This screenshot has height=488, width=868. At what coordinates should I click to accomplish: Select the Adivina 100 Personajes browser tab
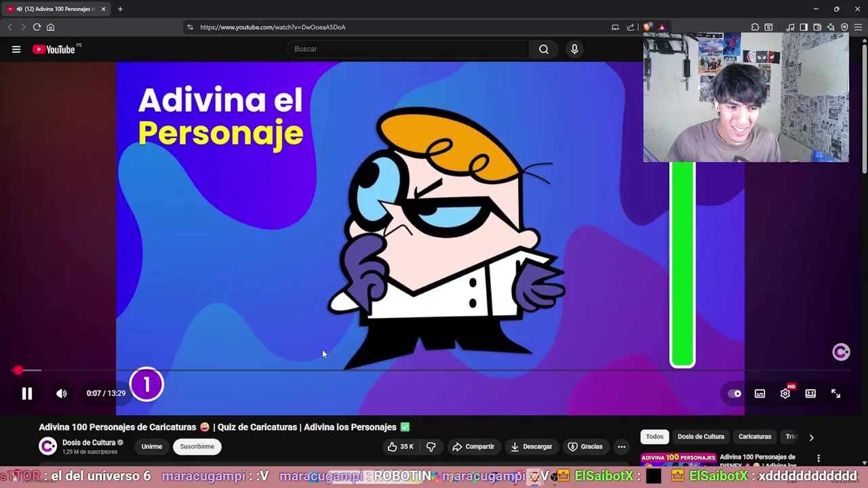point(56,9)
